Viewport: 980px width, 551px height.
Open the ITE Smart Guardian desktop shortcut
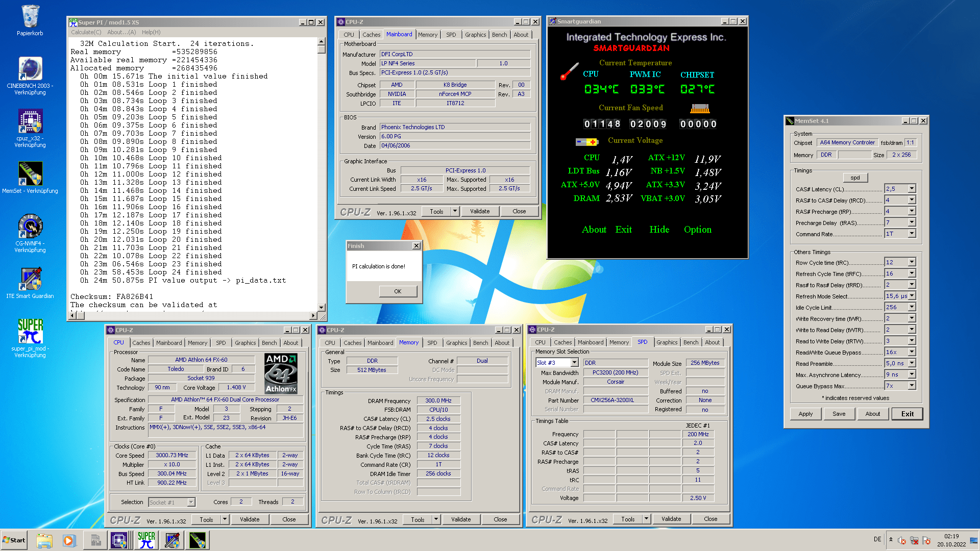(30, 283)
